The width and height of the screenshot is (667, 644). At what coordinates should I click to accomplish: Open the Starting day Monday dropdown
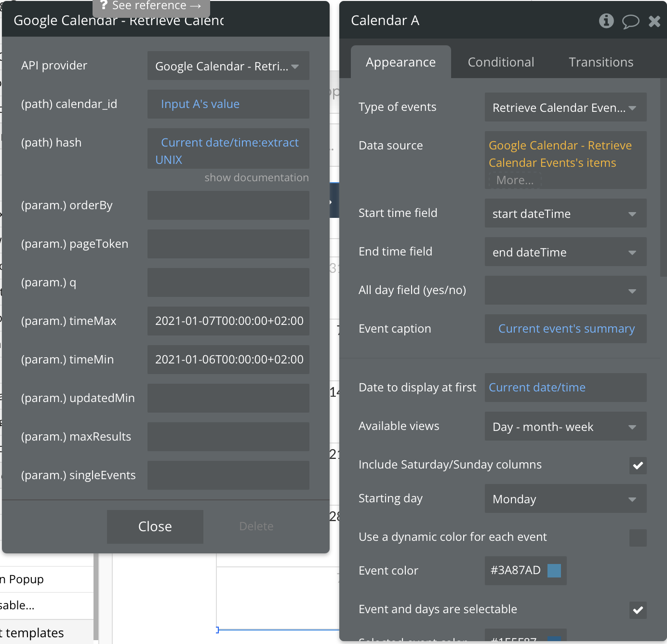[565, 499]
